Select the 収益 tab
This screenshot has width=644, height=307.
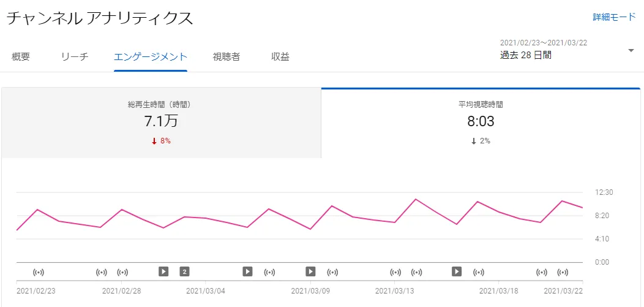click(x=280, y=57)
